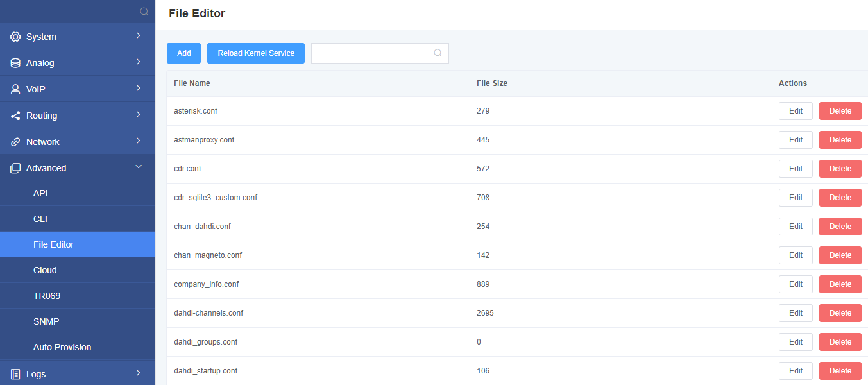868x385 pixels.
Task: Click the Advanced stacked-pages icon
Action: click(x=15, y=168)
